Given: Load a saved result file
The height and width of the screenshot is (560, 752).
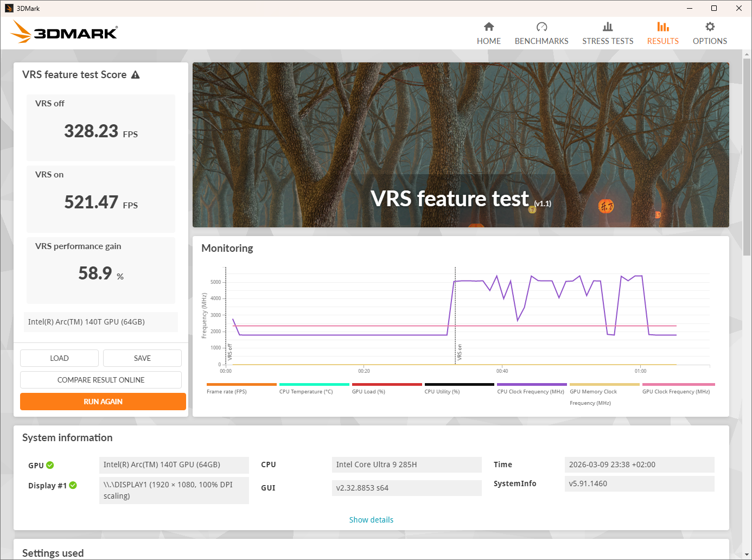Looking at the screenshot, I should click(x=59, y=358).
